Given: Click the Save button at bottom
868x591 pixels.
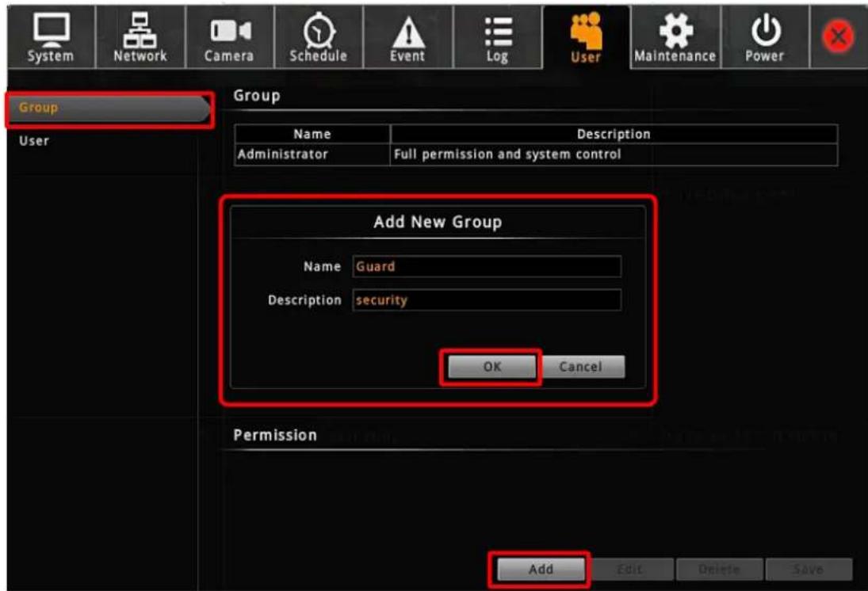Looking at the screenshot, I should (809, 569).
